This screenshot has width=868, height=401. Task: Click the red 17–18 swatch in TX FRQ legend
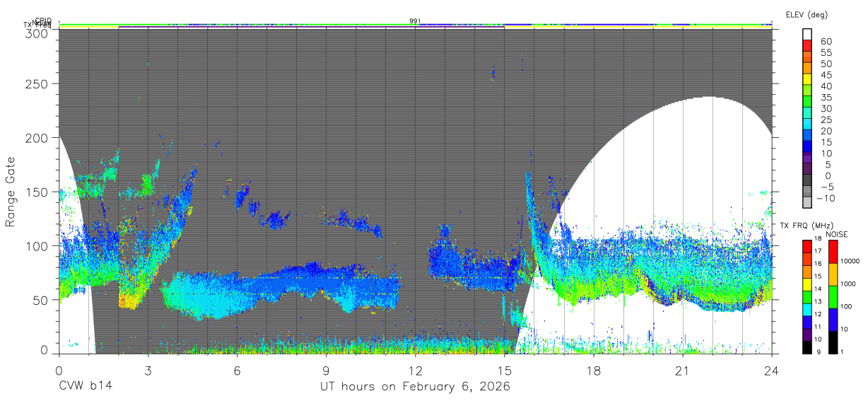tap(807, 247)
